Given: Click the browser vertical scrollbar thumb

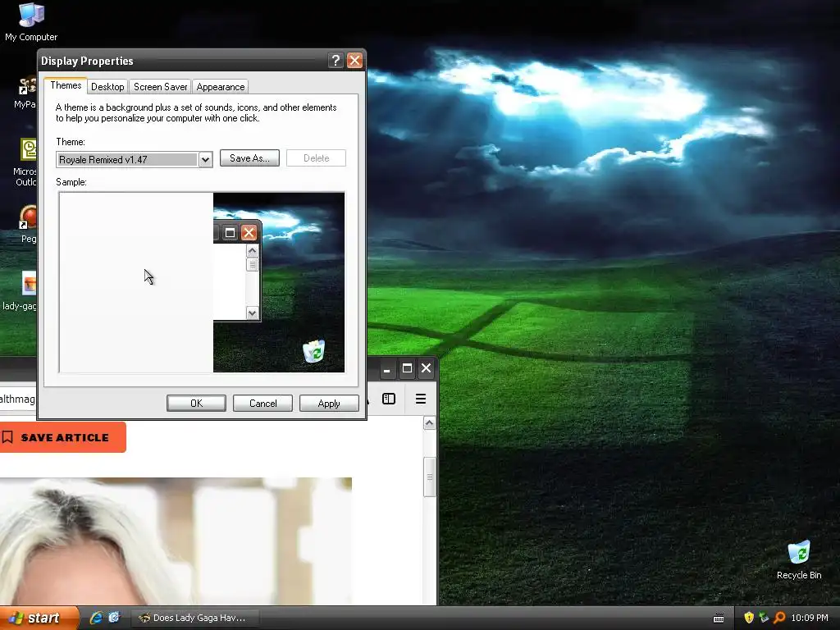Looking at the screenshot, I should coord(429,477).
